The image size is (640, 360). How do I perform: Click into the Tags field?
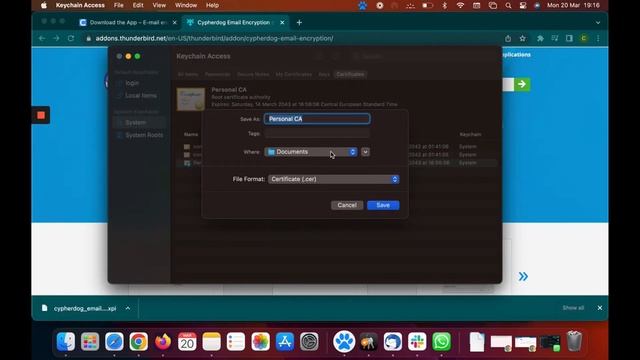click(x=317, y=133)
